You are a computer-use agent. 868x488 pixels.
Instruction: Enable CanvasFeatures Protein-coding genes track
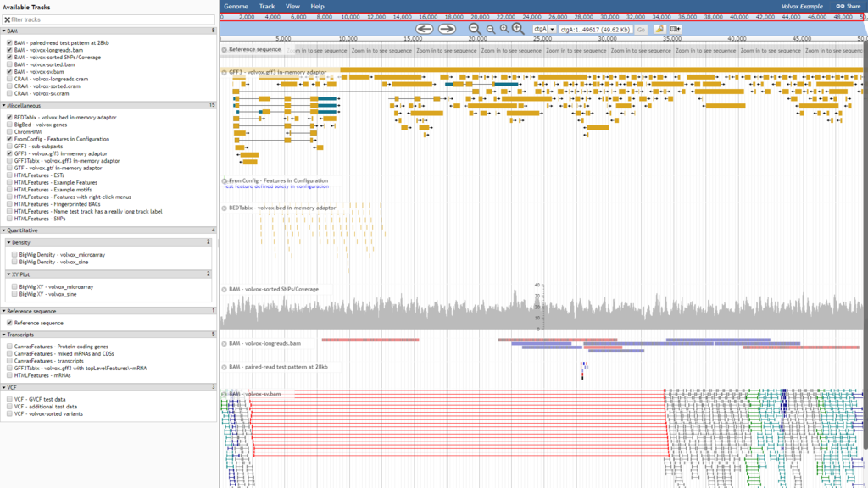(9, 347)
